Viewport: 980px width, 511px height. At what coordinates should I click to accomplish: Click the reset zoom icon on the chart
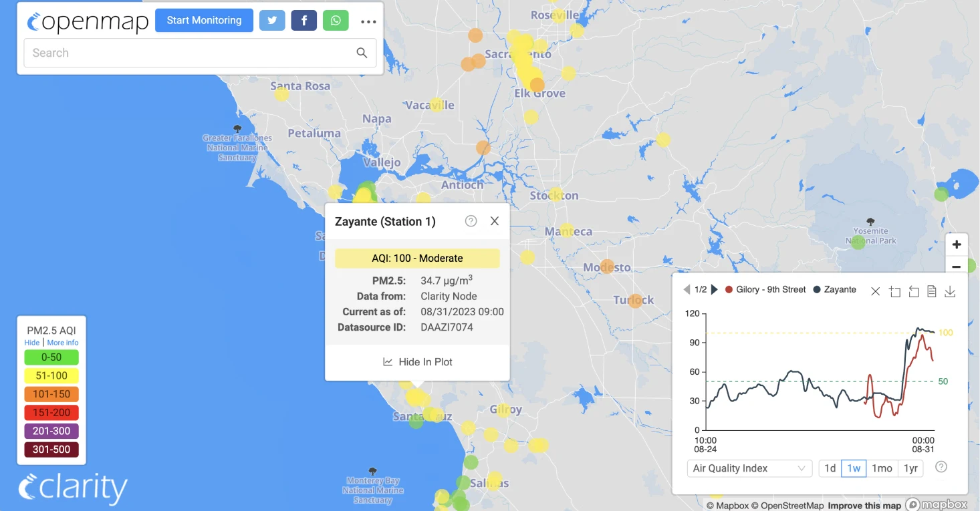pyautogui.click(x=913, y=291)
